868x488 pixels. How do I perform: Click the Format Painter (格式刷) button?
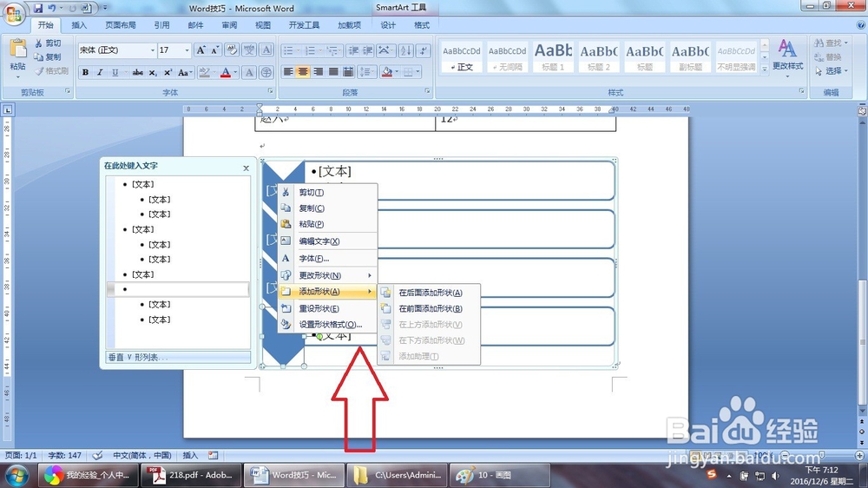tap(51, 71)
